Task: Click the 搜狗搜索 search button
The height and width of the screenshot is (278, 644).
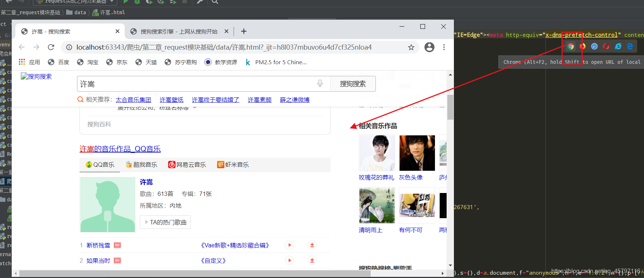Action: [x=353, y=84]
